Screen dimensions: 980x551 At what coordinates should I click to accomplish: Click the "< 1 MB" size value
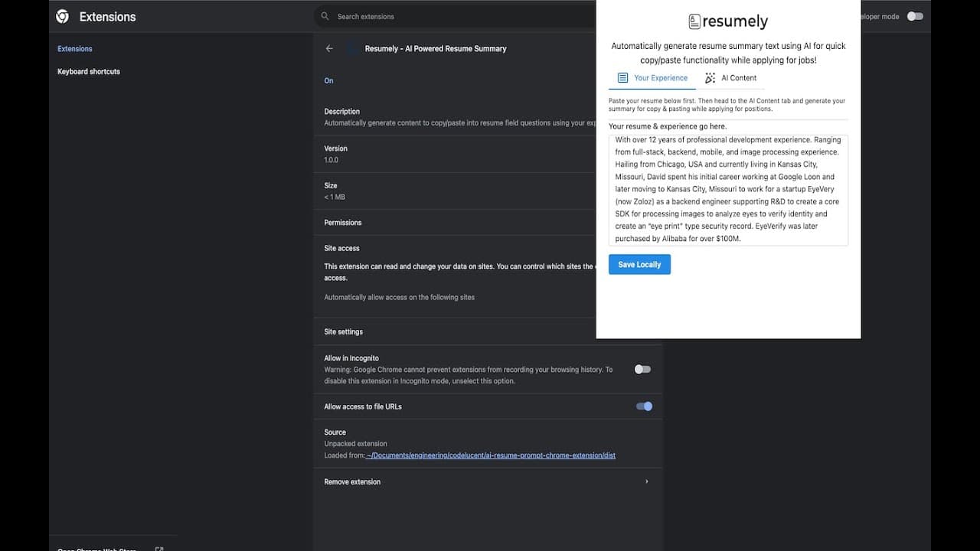pos(335,197)
